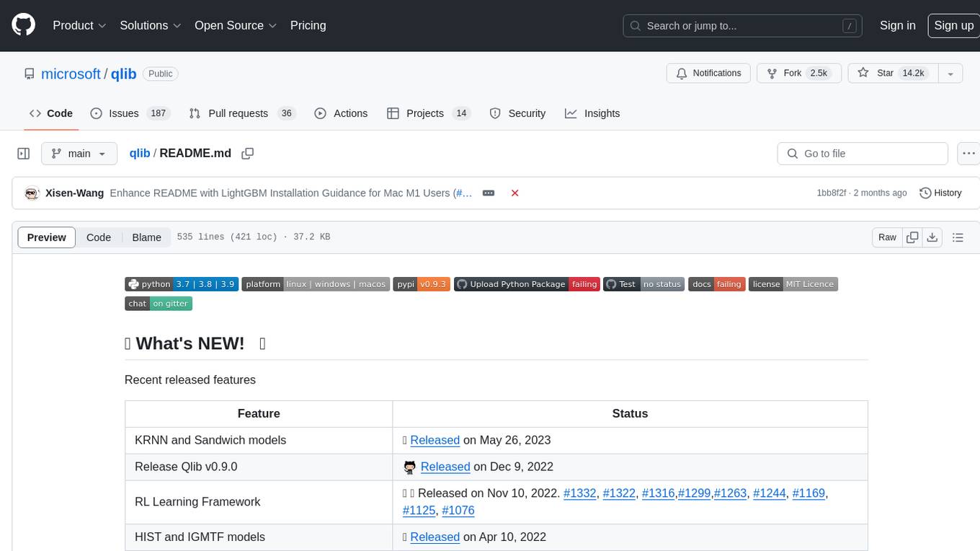Screen dimensions: 980x551
Task: Switch to the Security tab
Action: 517,113
